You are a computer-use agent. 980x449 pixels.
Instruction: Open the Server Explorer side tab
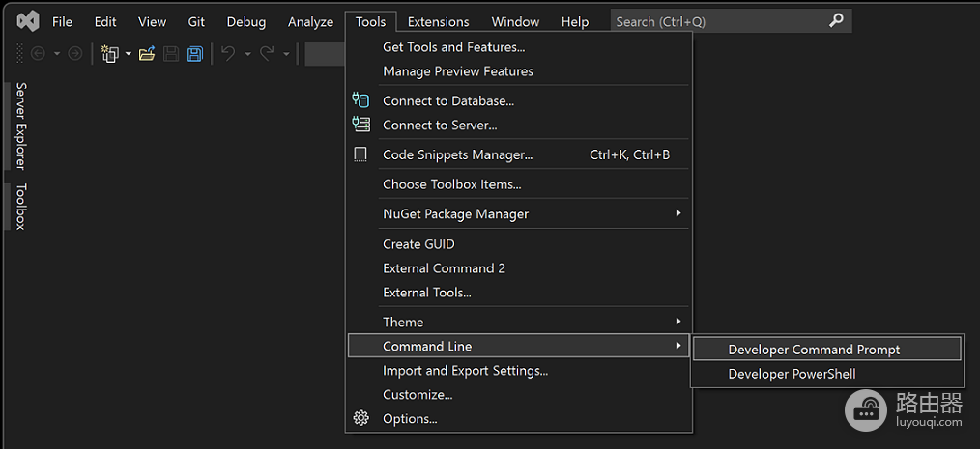pyautogui.click(x=20, y=126)
